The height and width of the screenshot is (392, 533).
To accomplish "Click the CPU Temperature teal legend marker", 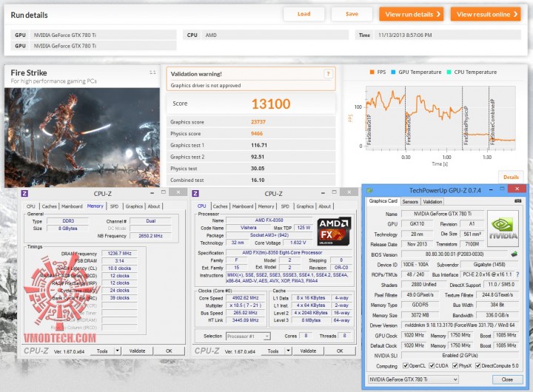I will pos(449,72).
